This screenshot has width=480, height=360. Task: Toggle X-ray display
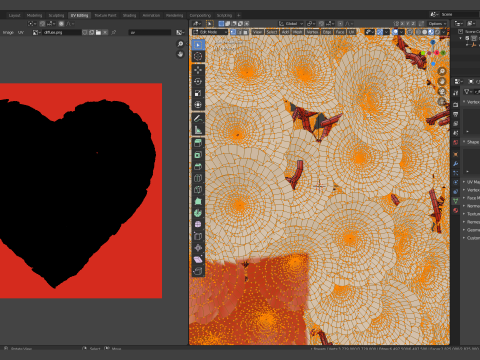[x=410, y=32]
